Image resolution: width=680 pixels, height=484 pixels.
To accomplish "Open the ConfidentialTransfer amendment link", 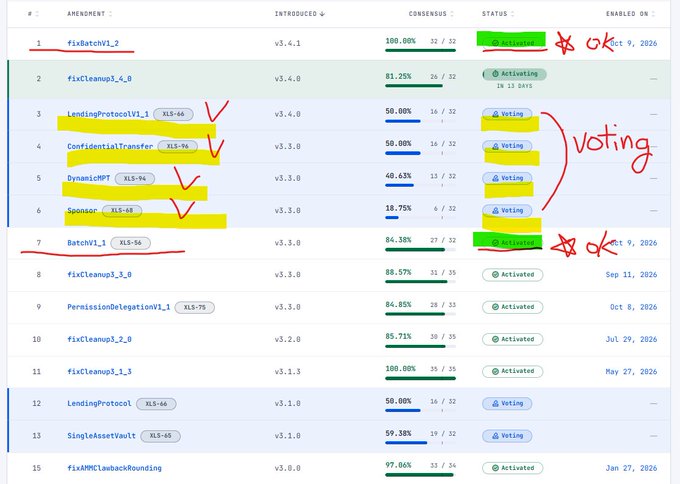I will 110,146.
